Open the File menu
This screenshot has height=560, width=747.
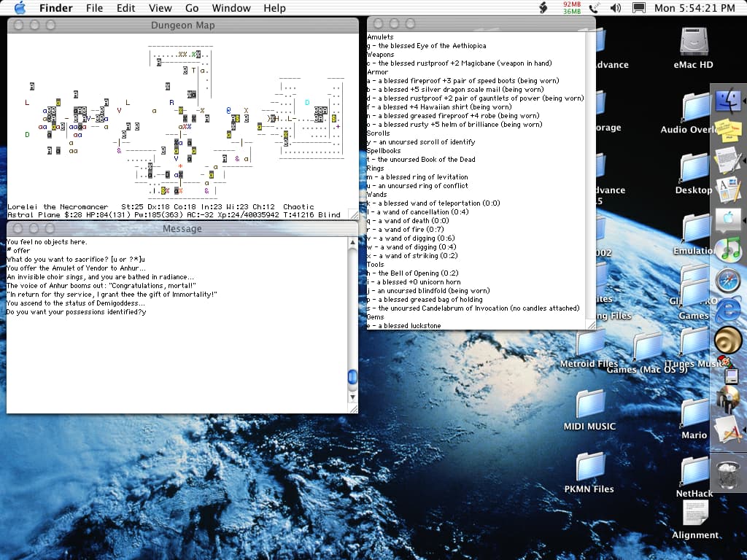[94, 8]
